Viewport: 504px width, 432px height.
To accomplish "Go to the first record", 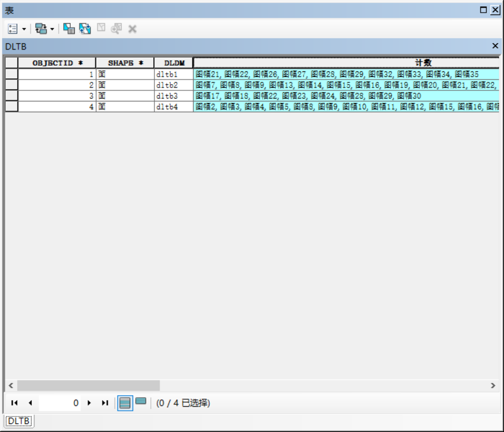I will pyautogui.click(x=14, y=403).
